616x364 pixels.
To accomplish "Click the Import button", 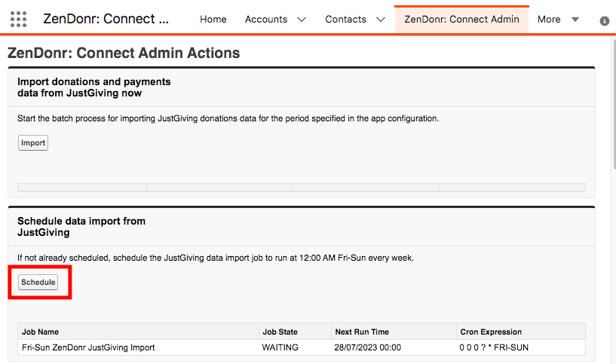I will click(x=33, y=143).
